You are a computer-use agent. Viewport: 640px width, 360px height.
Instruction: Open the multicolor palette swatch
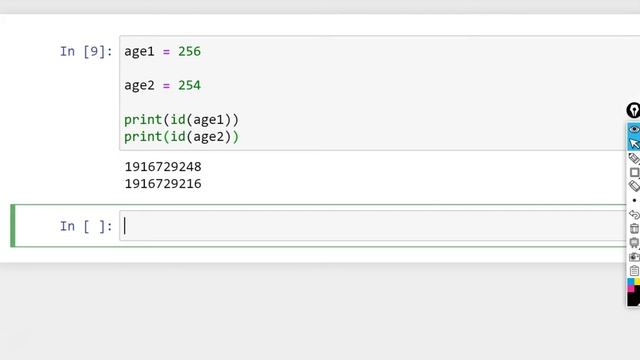click(x=634, y=285)
